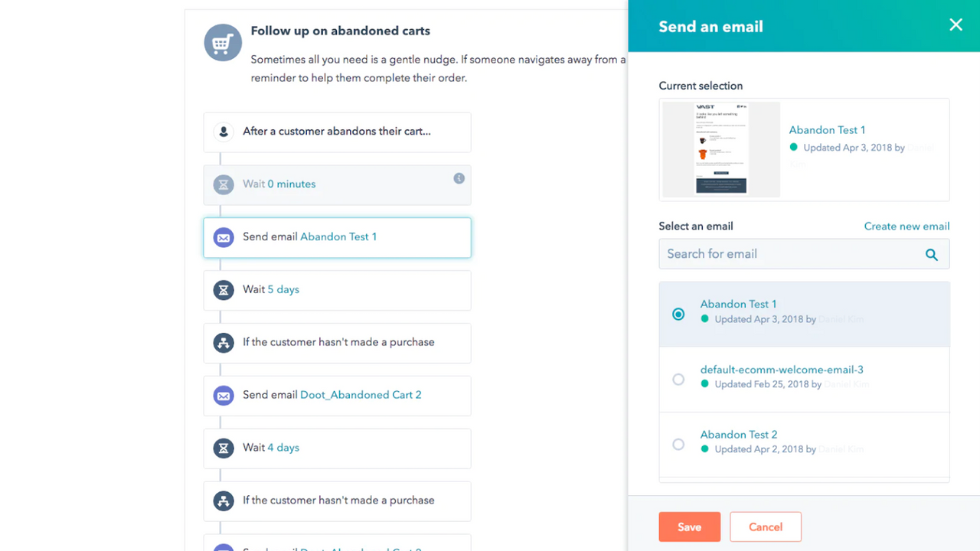Screen dimensions: 980x551
Task: Select the default-ecomm-welcome-email-3 radio button
Action: pos(678,380)
